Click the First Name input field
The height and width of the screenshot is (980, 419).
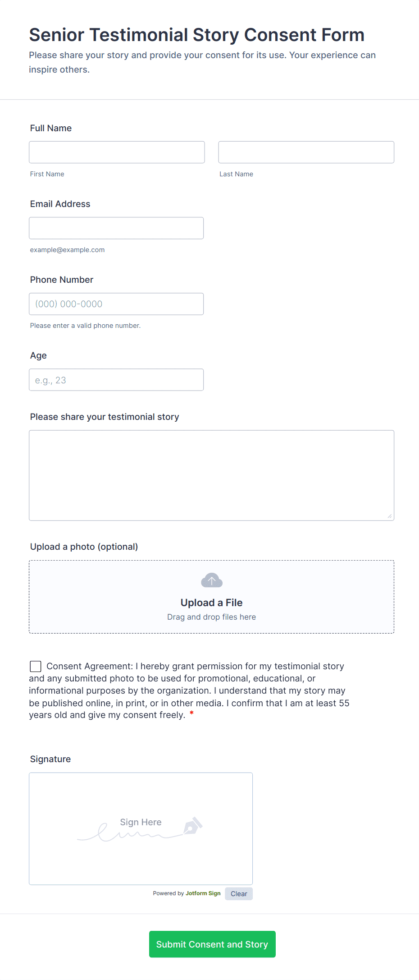117,152
